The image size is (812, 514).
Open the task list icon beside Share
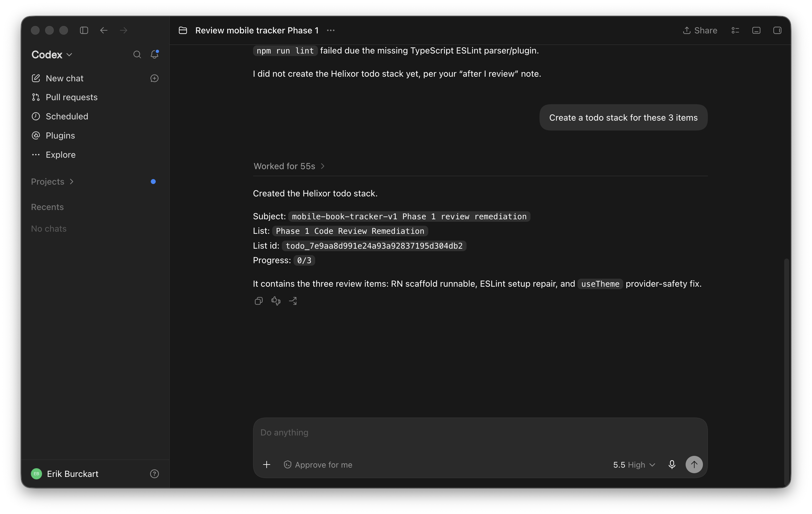[735, 30]
